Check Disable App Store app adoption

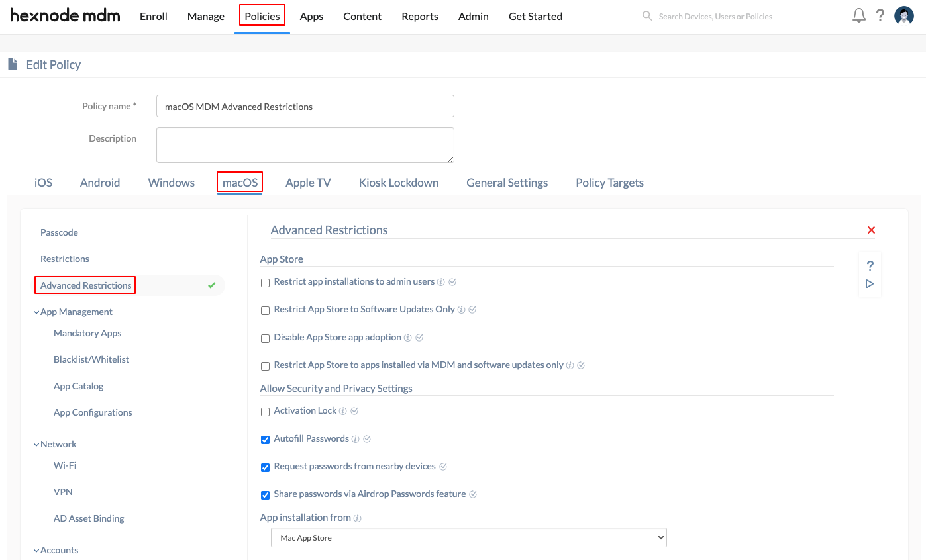click(x=265, y=338)
